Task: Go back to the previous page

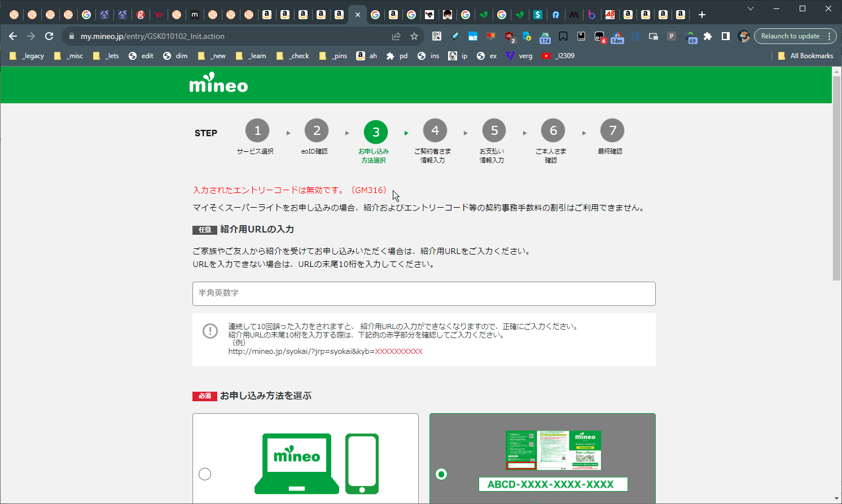Action: (13, 36)
